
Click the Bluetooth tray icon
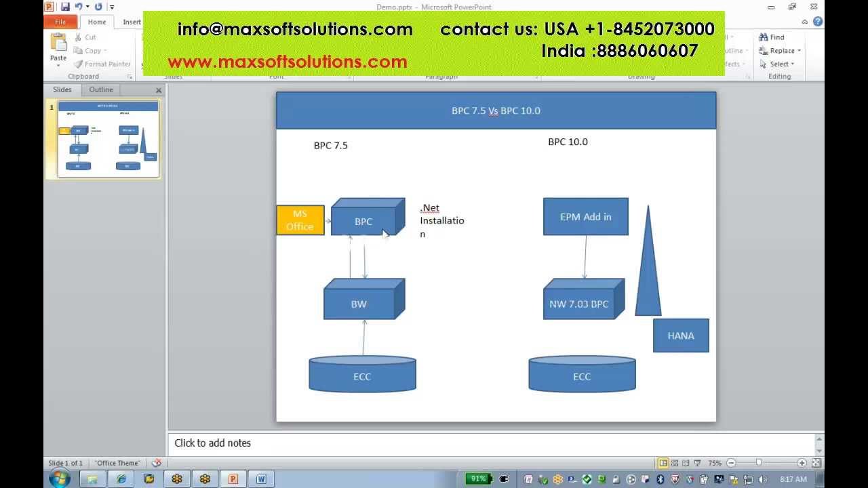click(660, 479)
